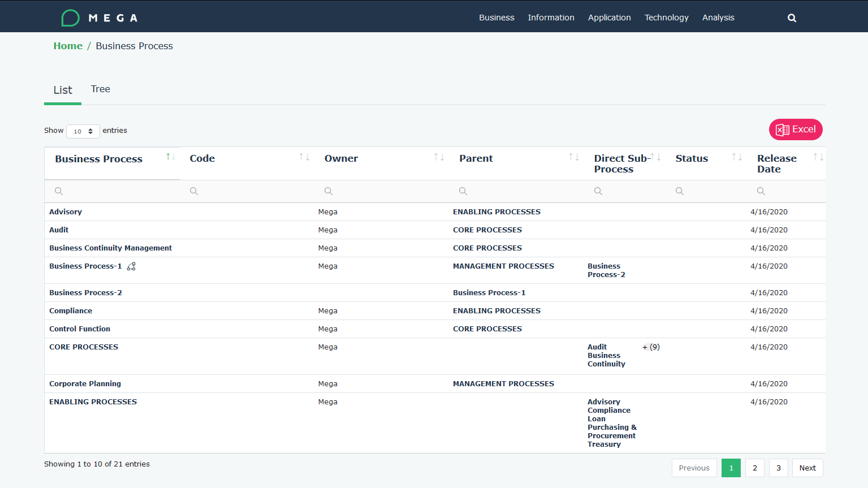Click search icon under Parent column

pyautogui.click(x=463, y=191)
